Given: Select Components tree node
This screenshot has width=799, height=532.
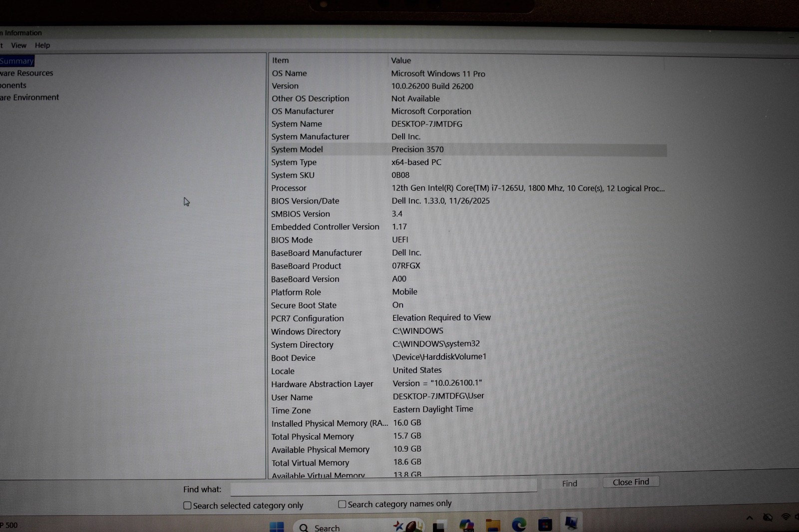Looking at the screenshot, I should click(13, 85).
